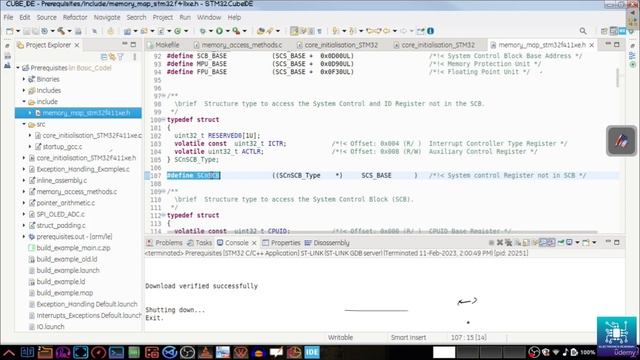The height and width of the screenshot is (360, 640).
Task: Click the volume music note tray icon
Action: pos(565,352)
